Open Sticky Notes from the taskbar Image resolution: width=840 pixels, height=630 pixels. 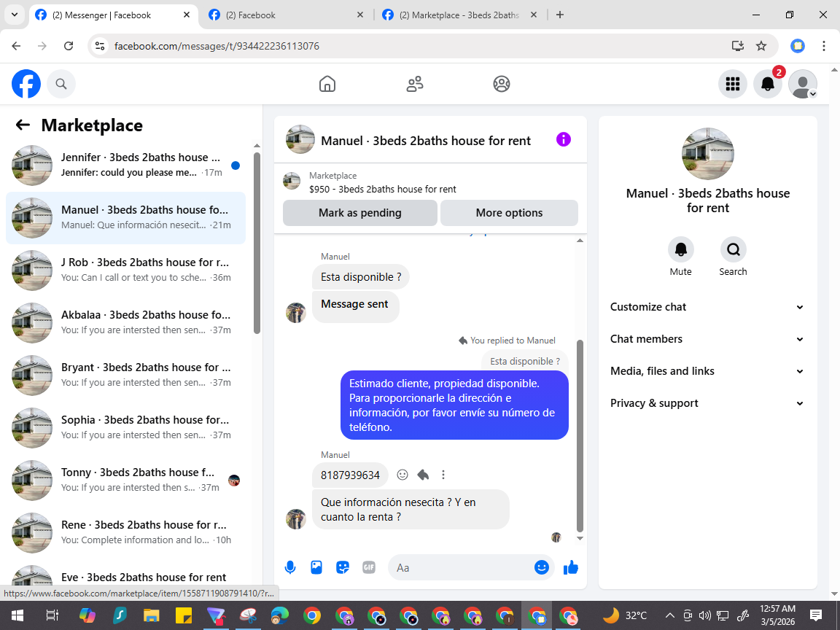tap(184, 615)
